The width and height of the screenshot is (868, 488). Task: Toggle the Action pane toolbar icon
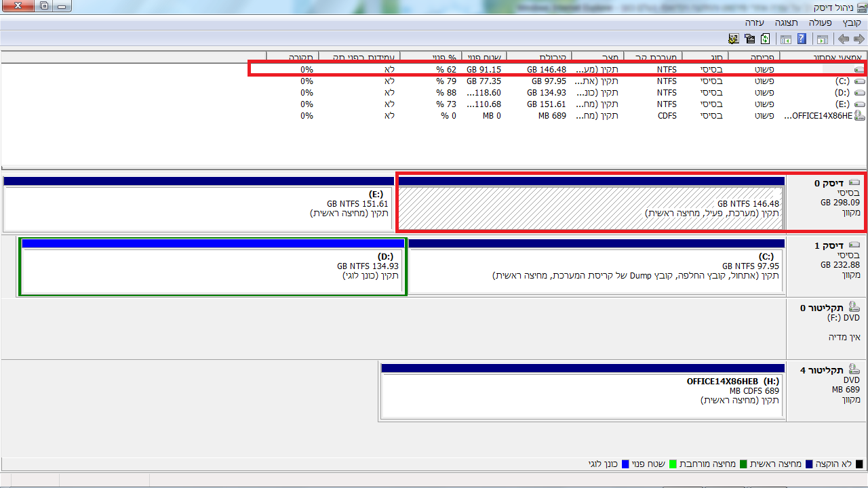pos(786,39)
